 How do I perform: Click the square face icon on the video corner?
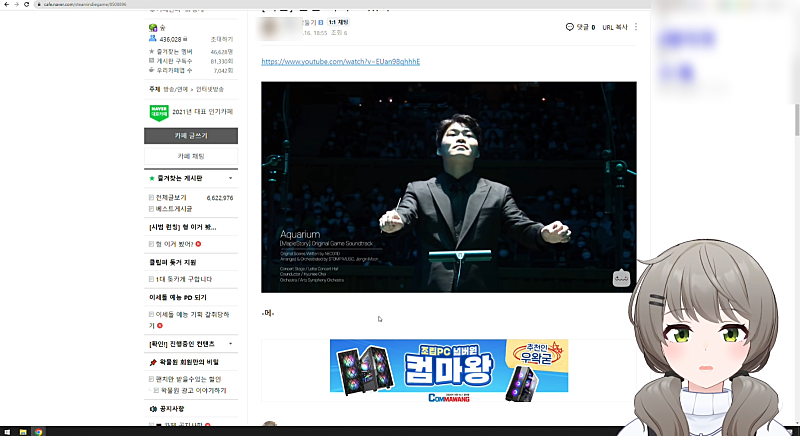[621, 278]
